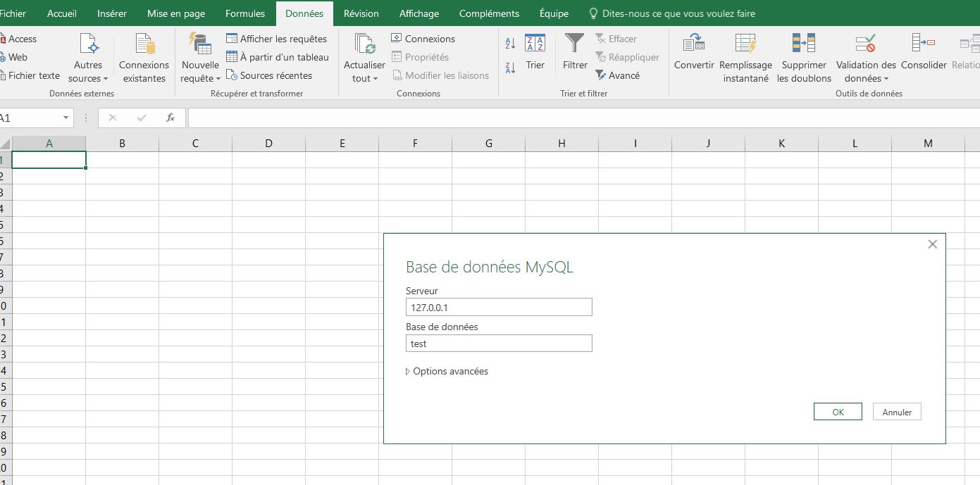Sort ascending A to Z
This screenshot has height=485, width=980.
pyautogui.click(x=510, y=44)
